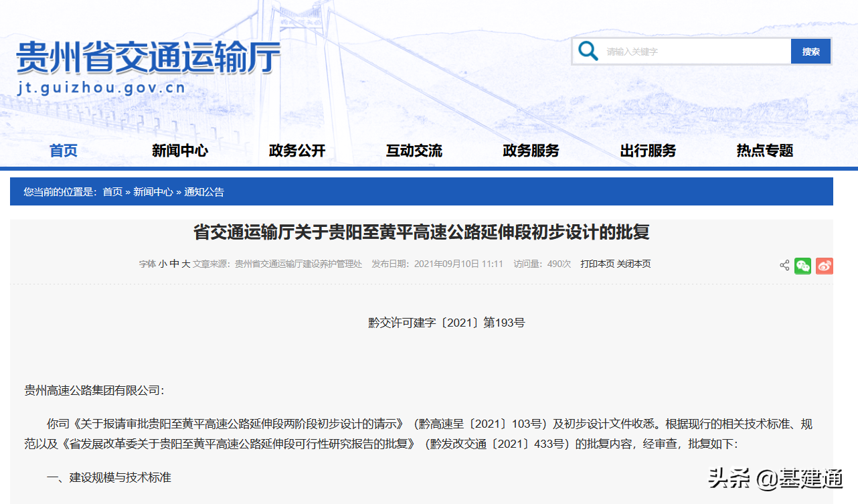Screen dimensions: 858x504
Task: Set font size to 小
Action: coord(163,264)
